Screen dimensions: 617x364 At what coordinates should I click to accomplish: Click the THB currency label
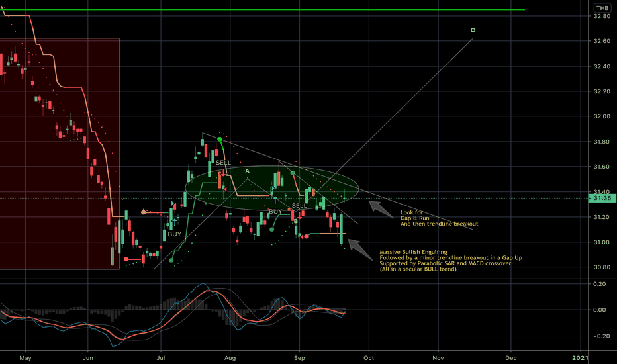pyautogui.click(x=602, y=8)
